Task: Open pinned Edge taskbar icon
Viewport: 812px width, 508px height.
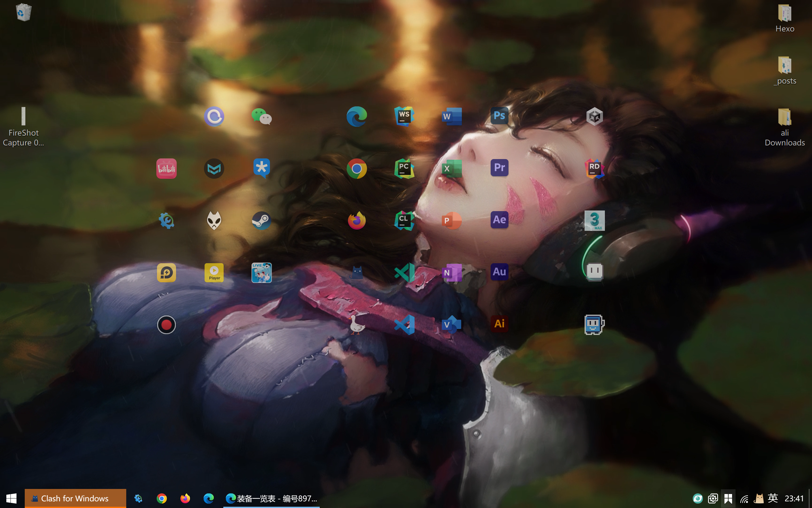Action: [209, 498]
